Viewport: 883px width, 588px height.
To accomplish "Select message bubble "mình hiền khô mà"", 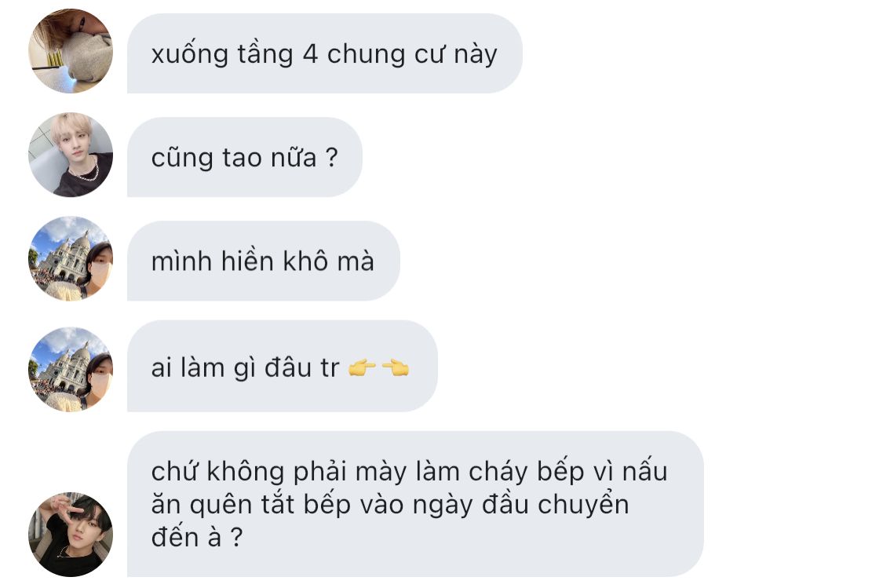I will tap(264, 261).
